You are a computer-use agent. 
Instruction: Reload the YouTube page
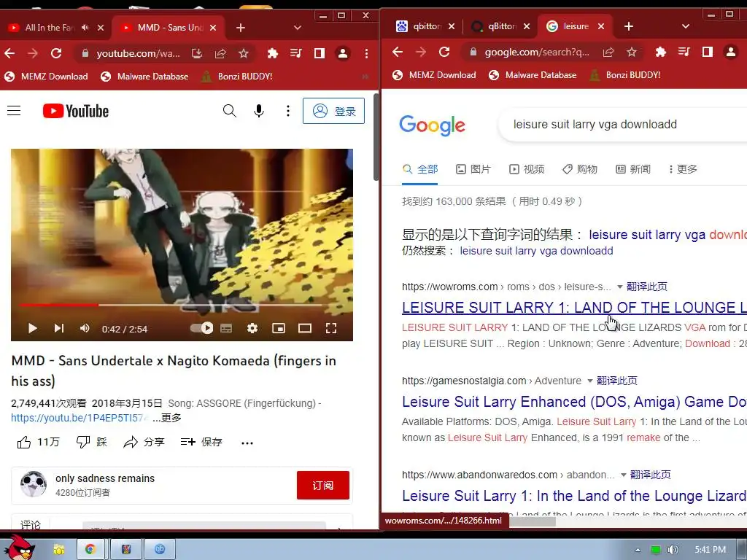[56, 53]
